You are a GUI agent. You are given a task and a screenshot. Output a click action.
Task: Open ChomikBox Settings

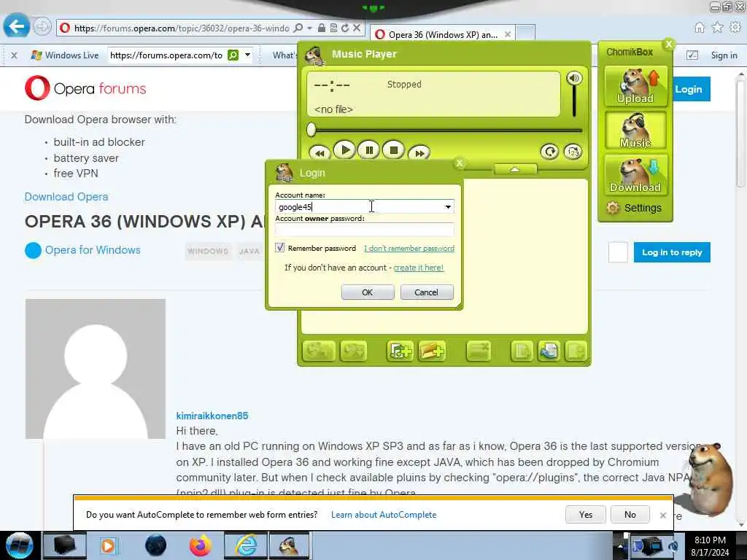click(x=634, y=208)
